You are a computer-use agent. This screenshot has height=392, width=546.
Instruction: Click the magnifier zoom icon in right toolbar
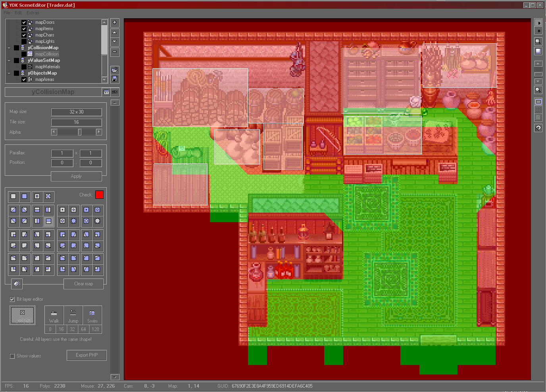[x=538, y=90]
